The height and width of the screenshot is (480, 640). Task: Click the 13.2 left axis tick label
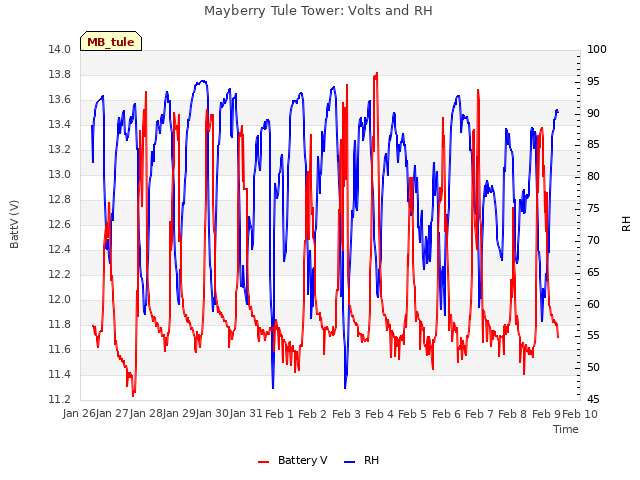(x=60, y=149)
